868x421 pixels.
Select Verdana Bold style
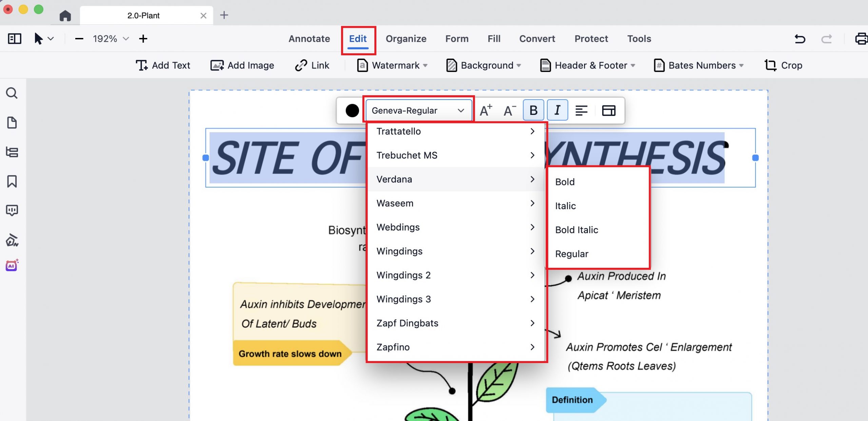(597, 182)
